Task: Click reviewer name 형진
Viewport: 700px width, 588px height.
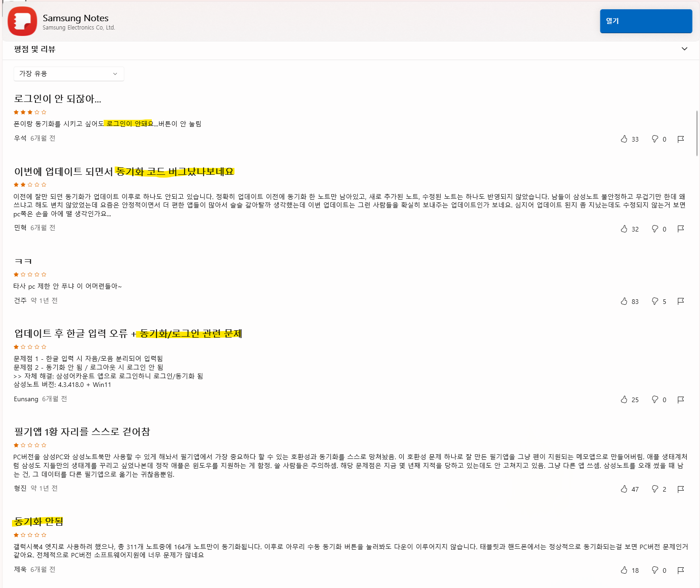Action: click(20, 488)
